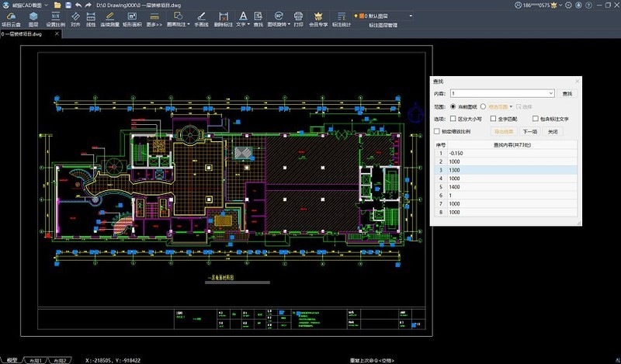Click the 打印 print icon
This screenshot has width=621, height=364.
[x=298, y=18]
